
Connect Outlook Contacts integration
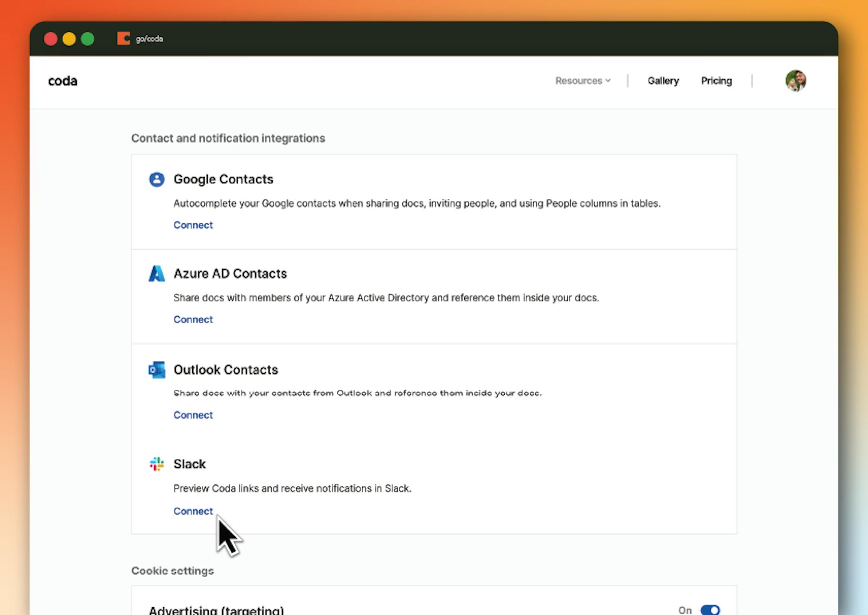(193, 415)
